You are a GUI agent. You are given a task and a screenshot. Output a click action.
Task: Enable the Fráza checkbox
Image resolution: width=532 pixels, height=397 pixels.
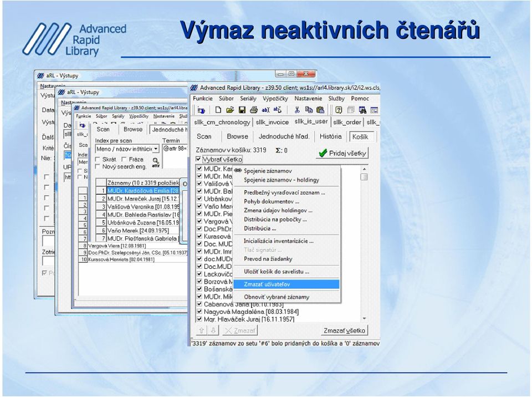[124, 159]
